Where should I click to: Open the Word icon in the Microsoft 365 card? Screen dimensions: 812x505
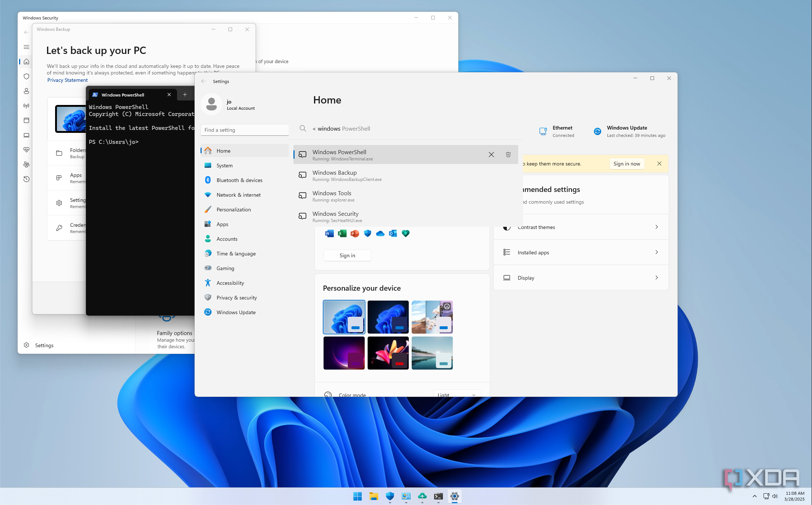pyautogui.click(x=329, y=233)
